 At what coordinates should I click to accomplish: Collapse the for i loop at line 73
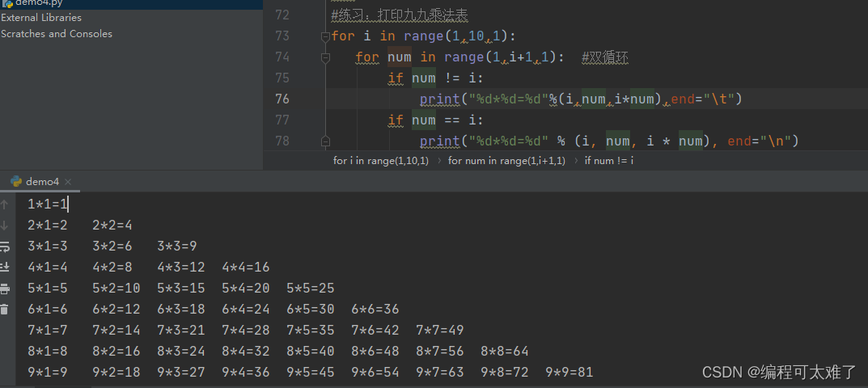325,36
